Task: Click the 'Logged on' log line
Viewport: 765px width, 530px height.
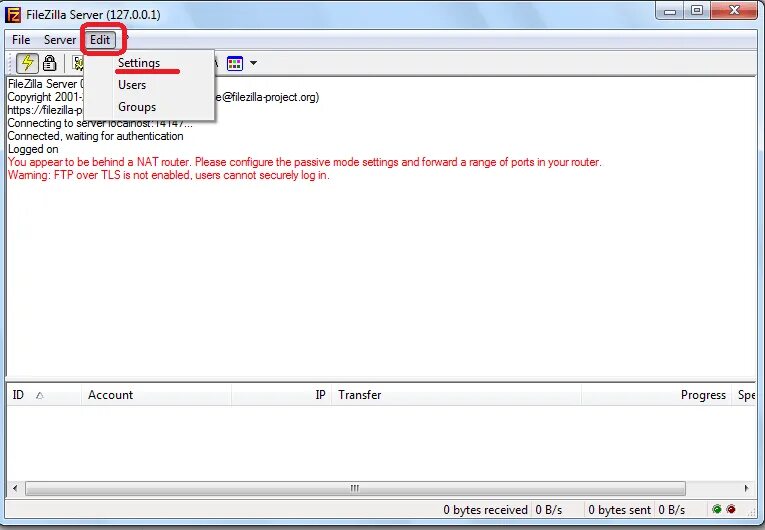Action: 33,149
